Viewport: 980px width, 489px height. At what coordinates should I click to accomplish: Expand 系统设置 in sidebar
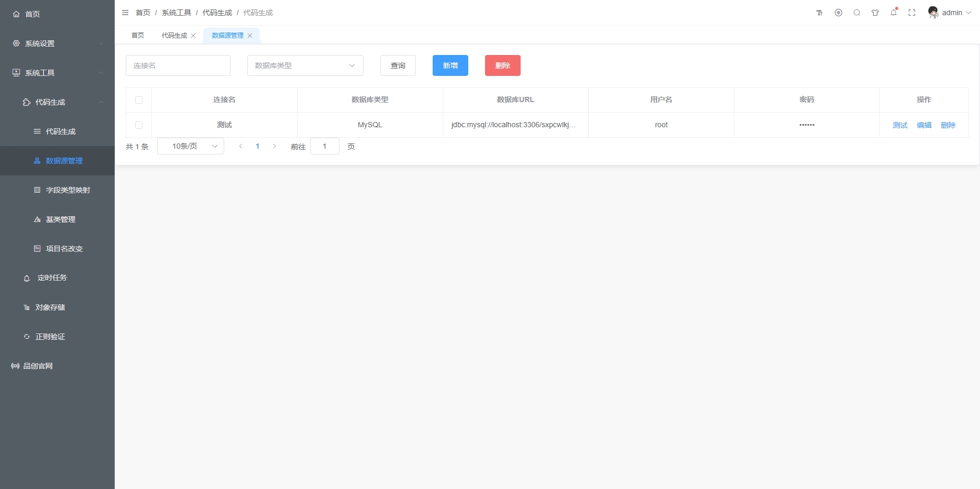click(57, 43)
